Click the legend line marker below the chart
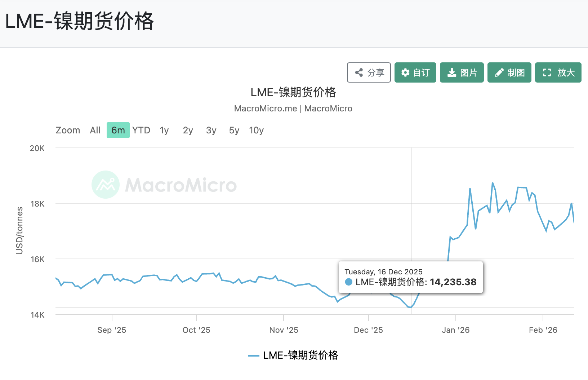This screenshot has width=588, height=380. pos(254,356)
